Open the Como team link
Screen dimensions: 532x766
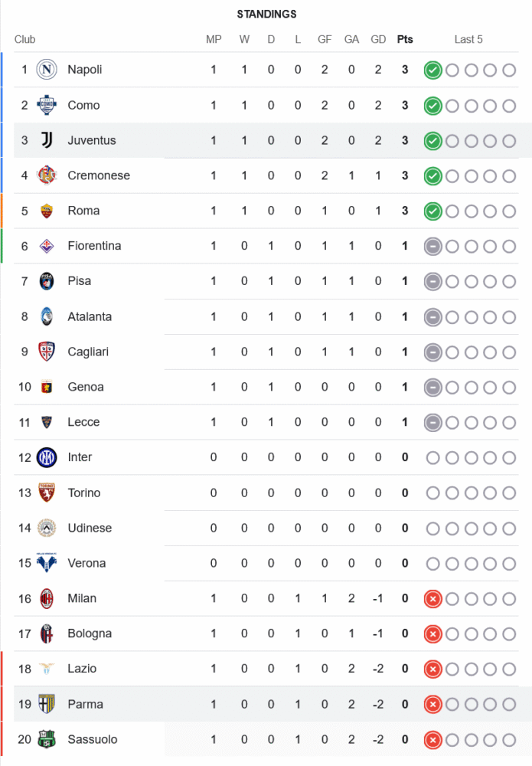tap(83, 105)
